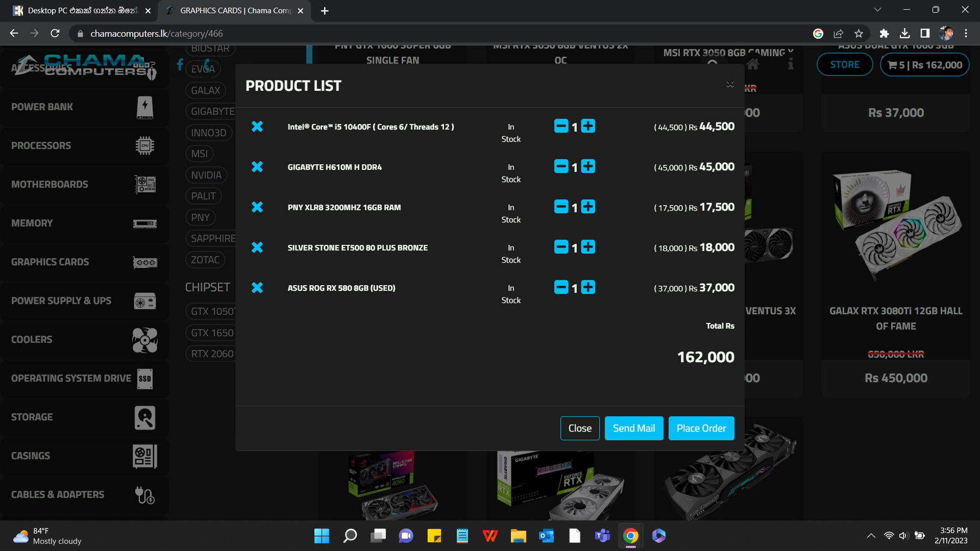Viewport: 980px width, 551px height.
Task: Open CASINGS category
Action: (84, 456)
